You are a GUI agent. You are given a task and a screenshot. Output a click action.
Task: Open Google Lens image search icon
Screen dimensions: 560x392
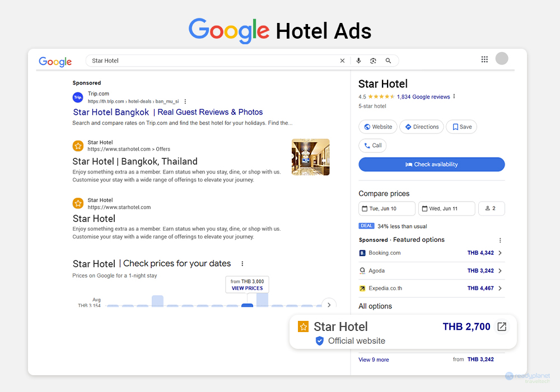tap(373, 60)
